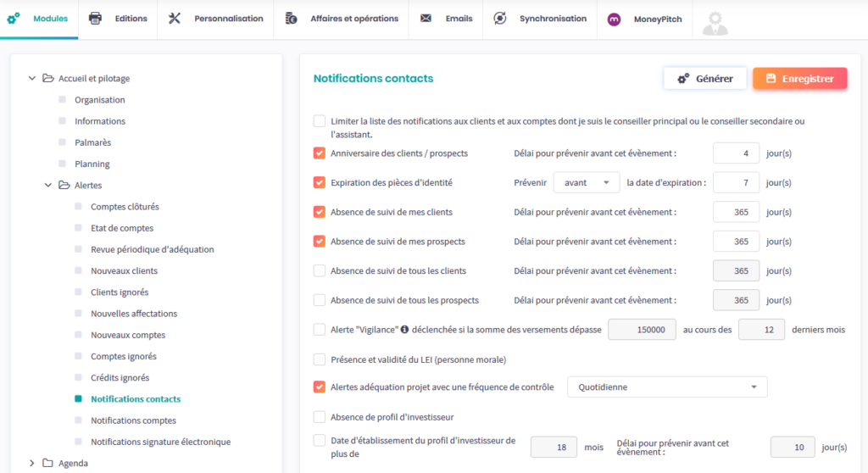
Task: Click the Synchronisation icon
Action: (500, 19)
